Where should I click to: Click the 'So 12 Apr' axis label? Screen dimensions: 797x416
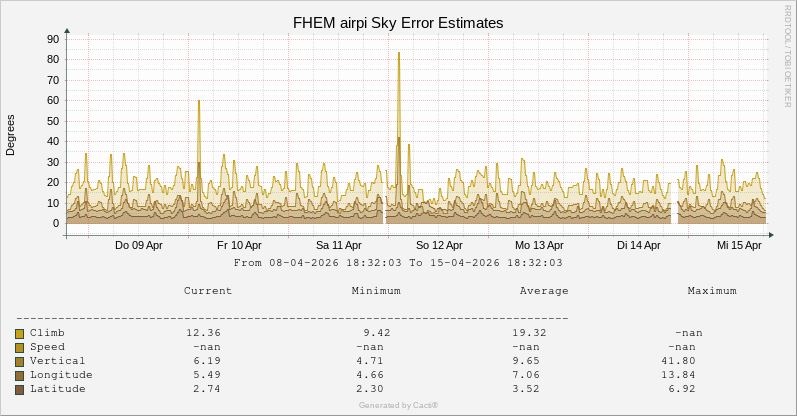click(439, 245)
